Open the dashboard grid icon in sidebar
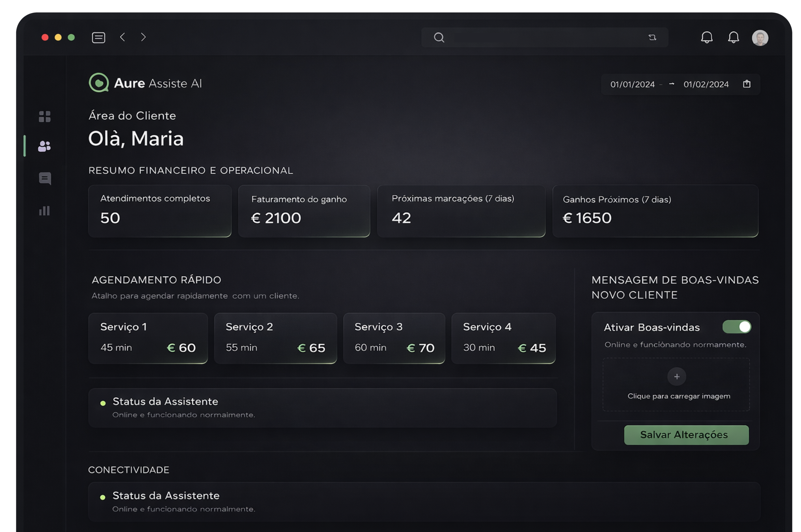 point(44,116)
